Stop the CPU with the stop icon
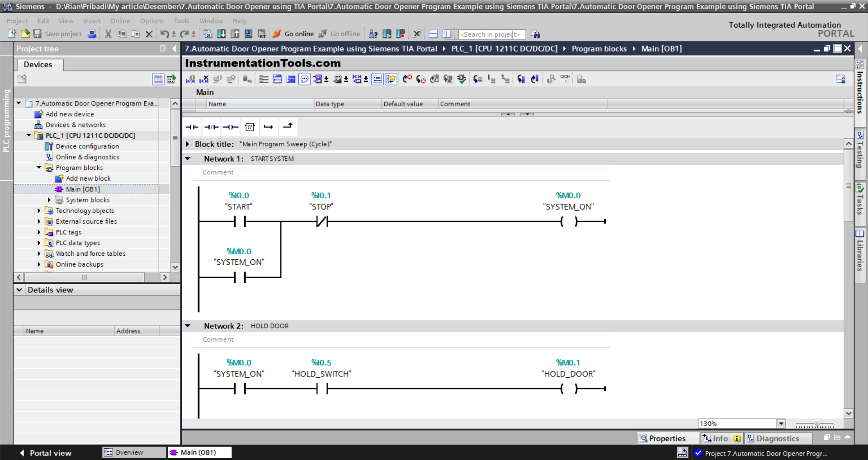868x460 pixels. point(401,34)
